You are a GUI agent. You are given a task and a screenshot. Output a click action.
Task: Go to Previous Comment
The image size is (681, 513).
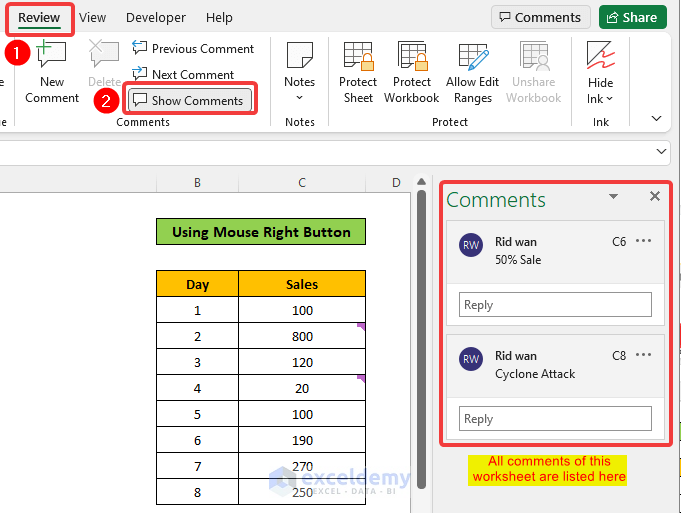point(193,48)
